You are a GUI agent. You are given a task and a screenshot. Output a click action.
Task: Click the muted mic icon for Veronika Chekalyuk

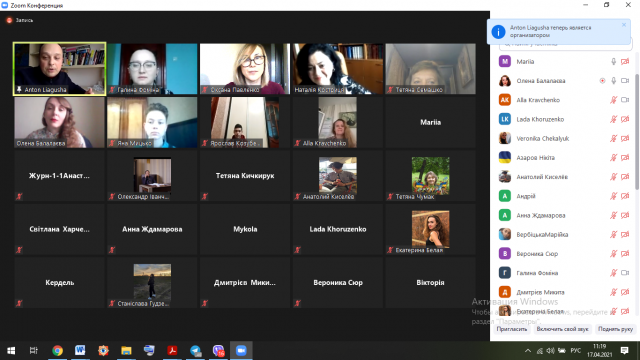(613, 138)
